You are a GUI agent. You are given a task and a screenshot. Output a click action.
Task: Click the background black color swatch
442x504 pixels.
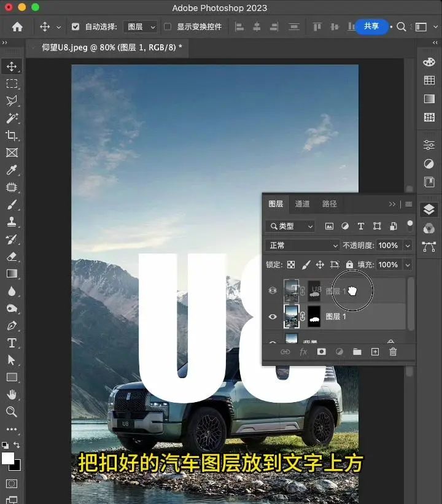coord(17,467)
